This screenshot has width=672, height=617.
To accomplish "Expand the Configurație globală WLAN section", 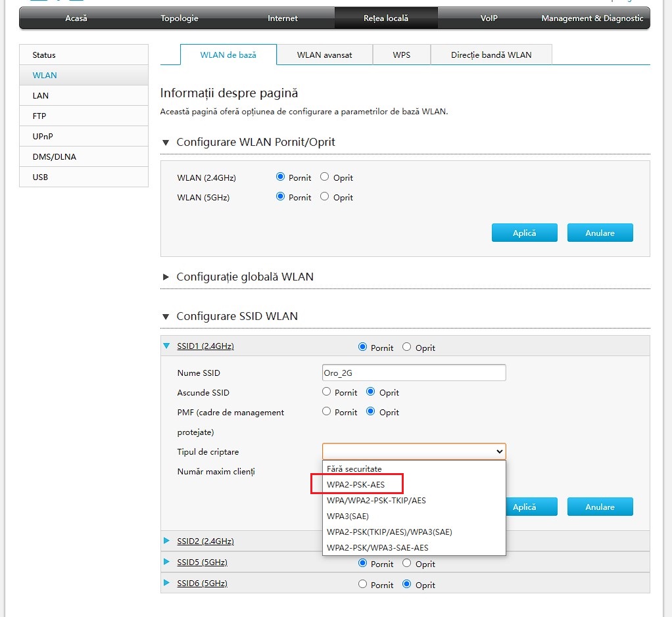I will 166,277.
